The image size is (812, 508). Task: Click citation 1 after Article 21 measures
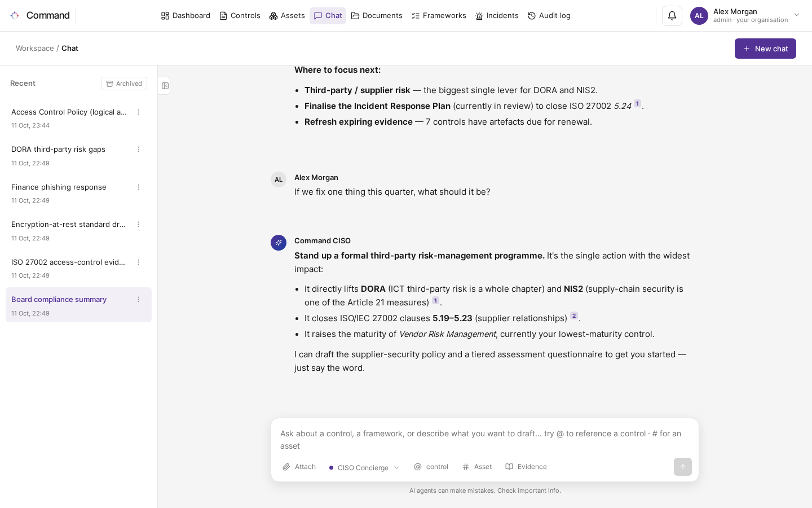[435, 300]
